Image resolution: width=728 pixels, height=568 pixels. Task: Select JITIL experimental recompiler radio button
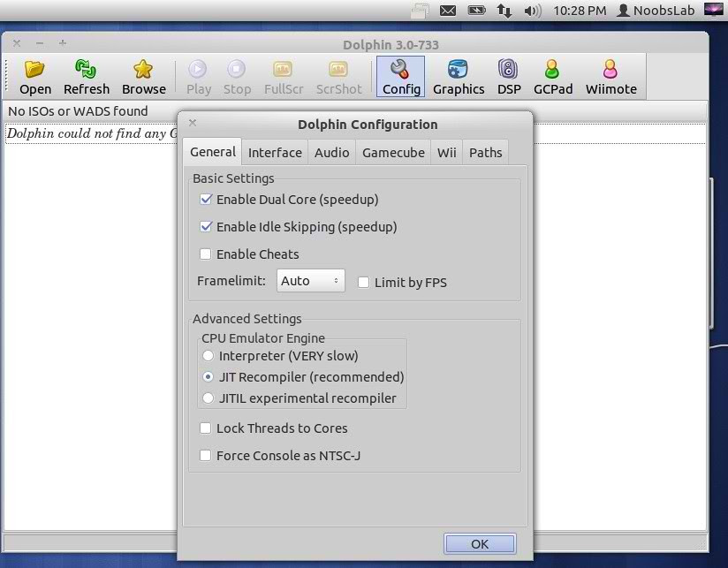(x=208, y=398)
